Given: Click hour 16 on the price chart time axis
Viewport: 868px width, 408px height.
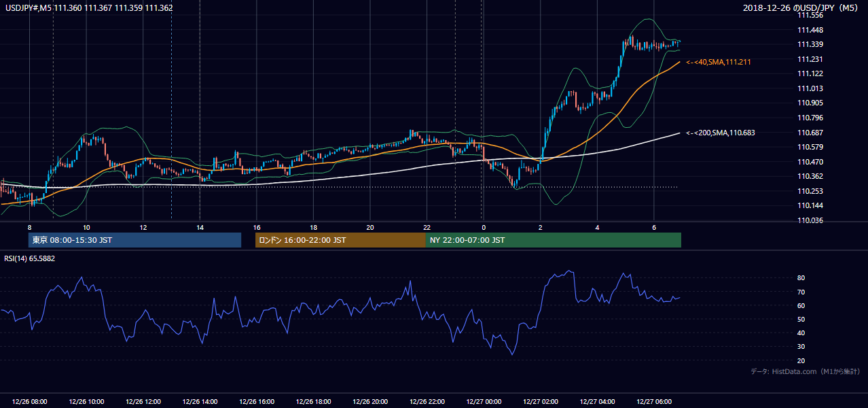Looking at the screenshot, I should (x=257, y=227).
